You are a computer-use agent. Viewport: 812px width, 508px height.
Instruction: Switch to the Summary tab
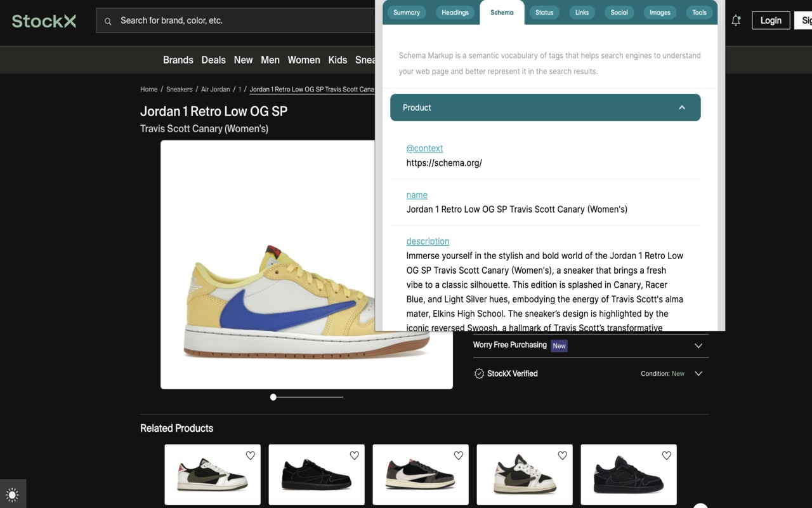407,12
